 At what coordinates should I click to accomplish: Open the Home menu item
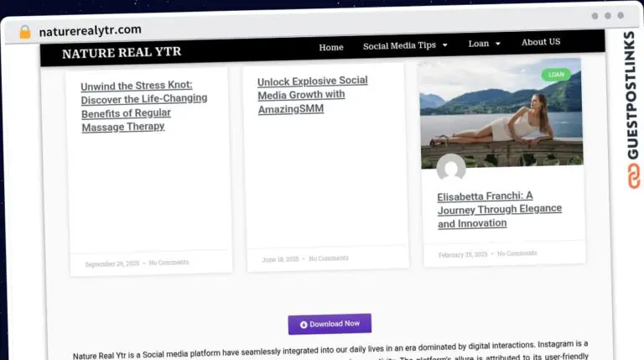(x=331, y=47)
